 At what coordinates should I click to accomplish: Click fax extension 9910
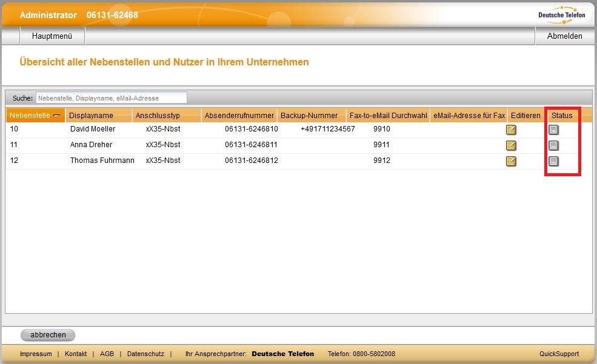click(381, 129)
